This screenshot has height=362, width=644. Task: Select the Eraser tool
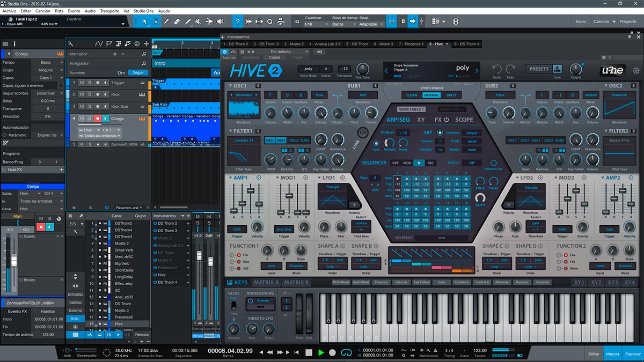point(177,21)
